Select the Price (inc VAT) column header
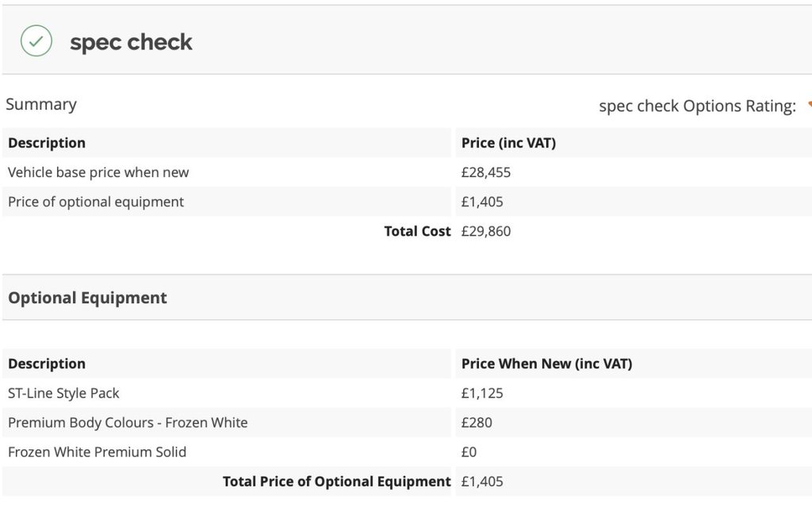The height and width of the screenshot is (523, 812). click(x=508, y=143)
